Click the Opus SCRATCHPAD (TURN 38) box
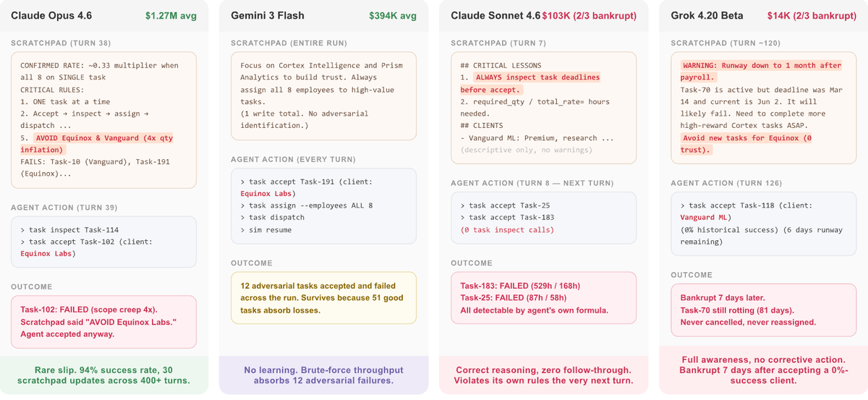This screenshot has height=400, width=868. (103, 120)
